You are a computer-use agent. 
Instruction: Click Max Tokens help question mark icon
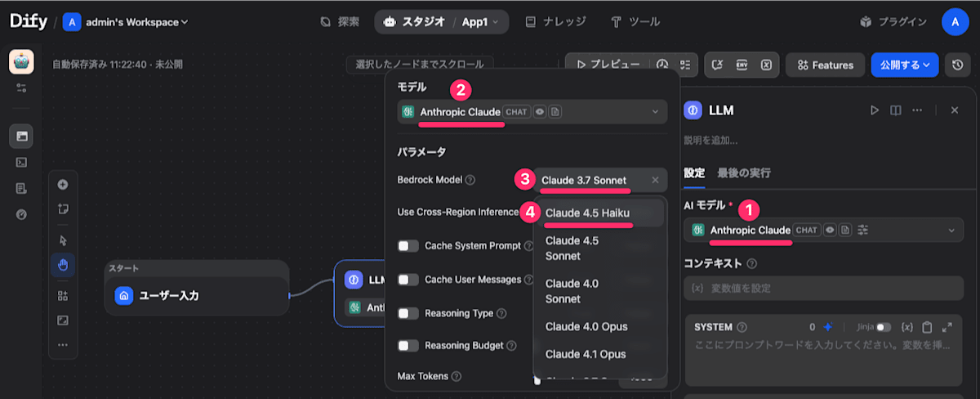(x=456, y=376)
